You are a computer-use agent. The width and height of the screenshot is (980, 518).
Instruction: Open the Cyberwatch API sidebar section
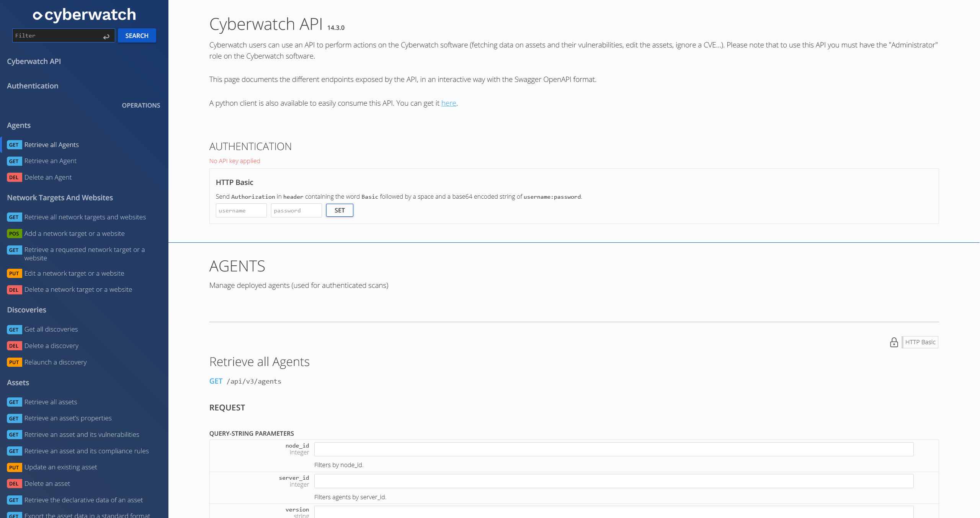(34, 61)
